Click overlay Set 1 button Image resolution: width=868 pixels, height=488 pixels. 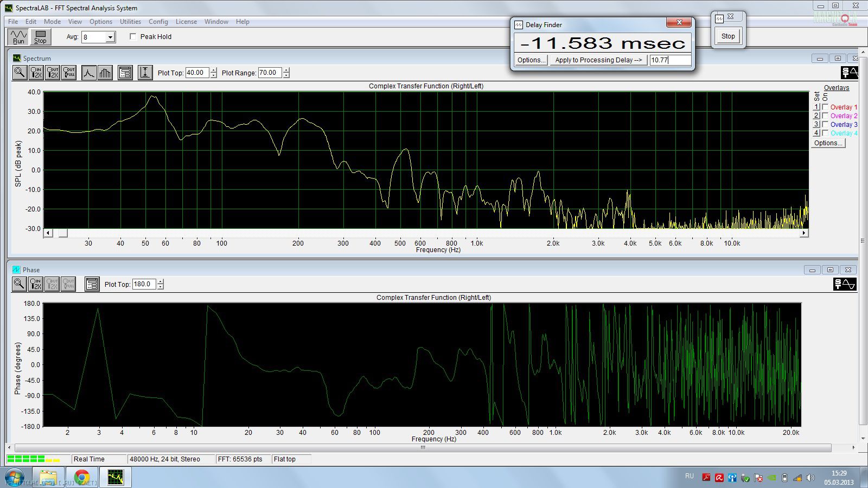(816, 107)
